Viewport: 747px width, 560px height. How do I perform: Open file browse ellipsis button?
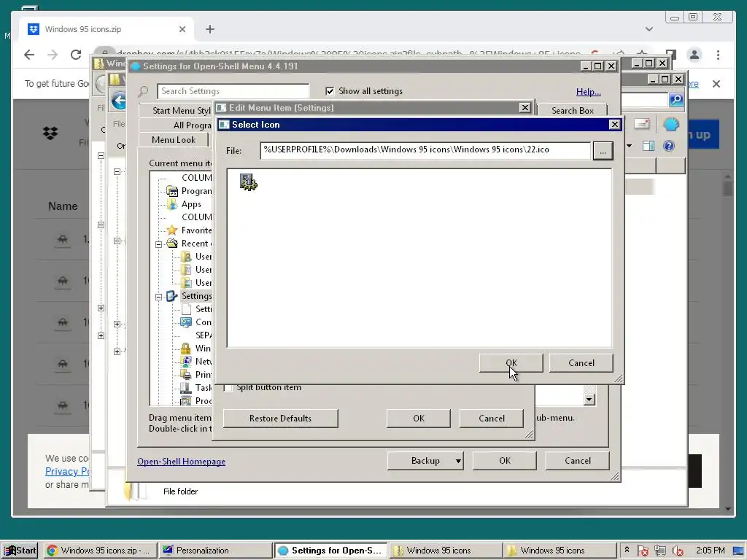point(603,151)
